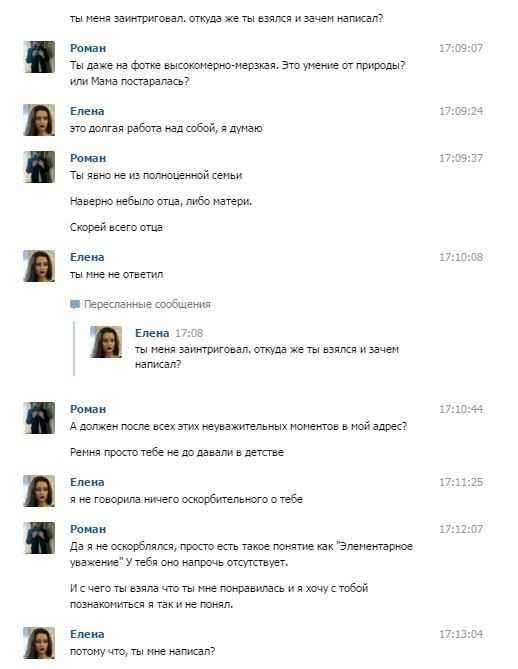The height and width of the screenshot is (669, 518).
Task: Open Елена's name link at 17:09:24
Action: [87, 111]
